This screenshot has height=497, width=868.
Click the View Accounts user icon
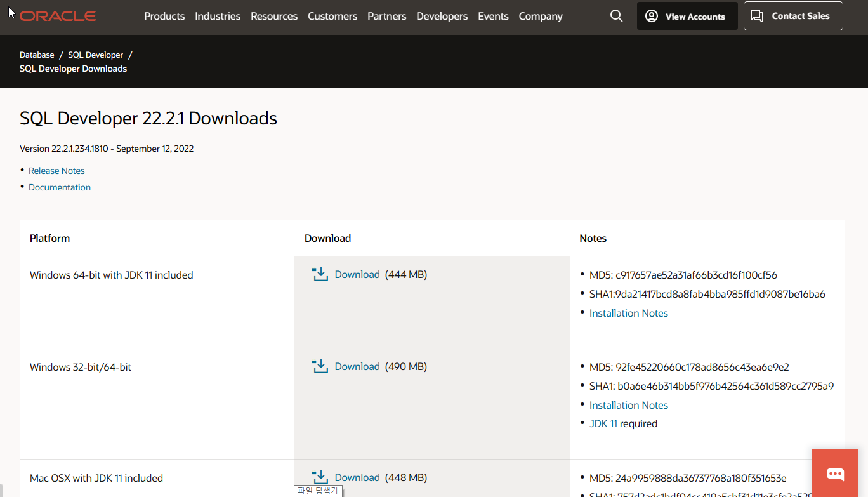coord(652,16)
